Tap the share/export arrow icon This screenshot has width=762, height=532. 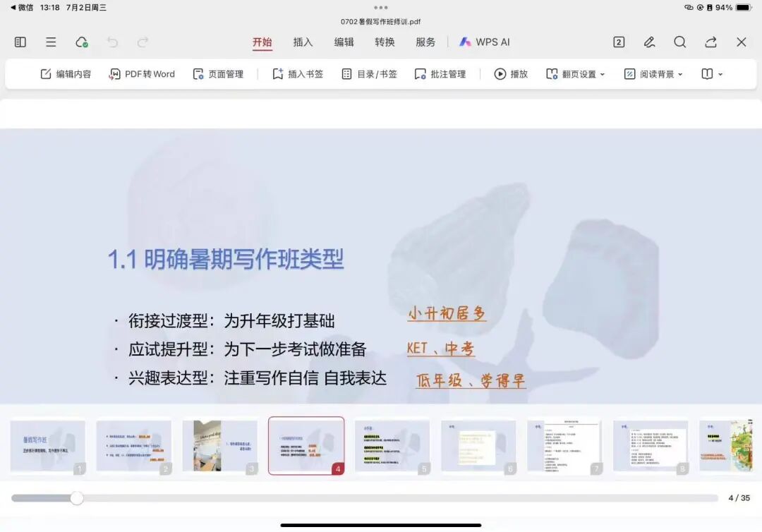point(710,42)
